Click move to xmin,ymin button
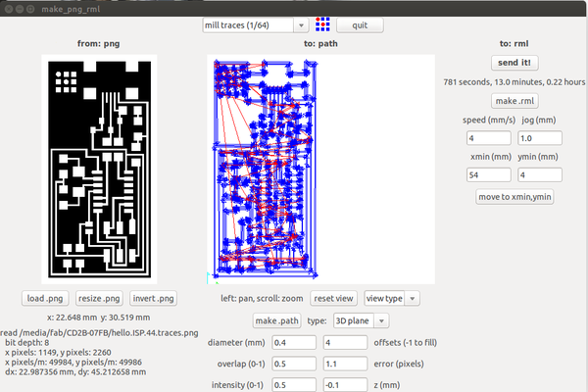This screenshot has width=588, height=392. pyautogui.click(x=514, y=197)
